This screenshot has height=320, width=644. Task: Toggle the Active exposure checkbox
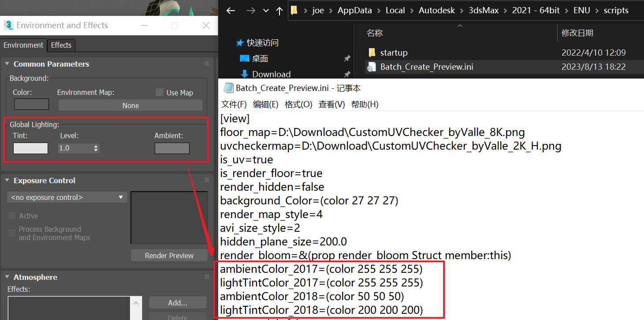click(x=12, y=215)
